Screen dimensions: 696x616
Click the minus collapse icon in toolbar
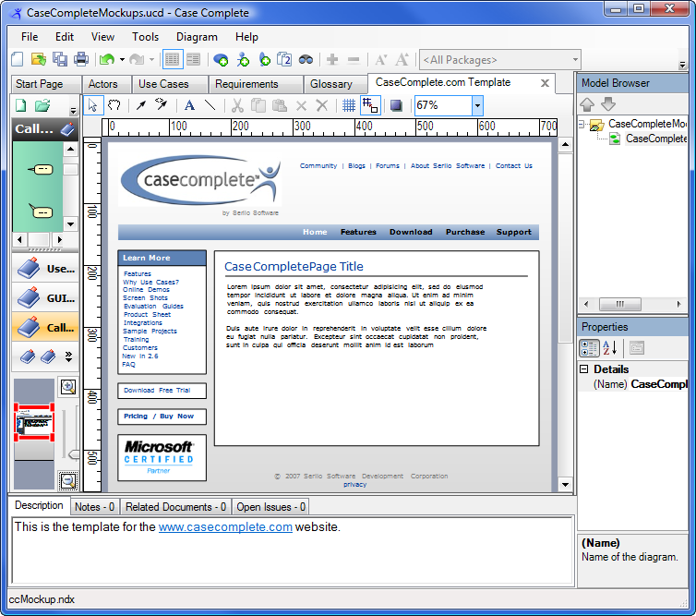pos(354,59)
